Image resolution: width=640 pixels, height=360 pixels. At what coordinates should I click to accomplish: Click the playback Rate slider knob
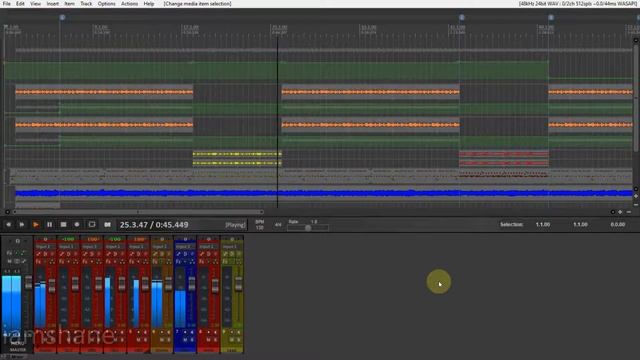pos(308,227)
